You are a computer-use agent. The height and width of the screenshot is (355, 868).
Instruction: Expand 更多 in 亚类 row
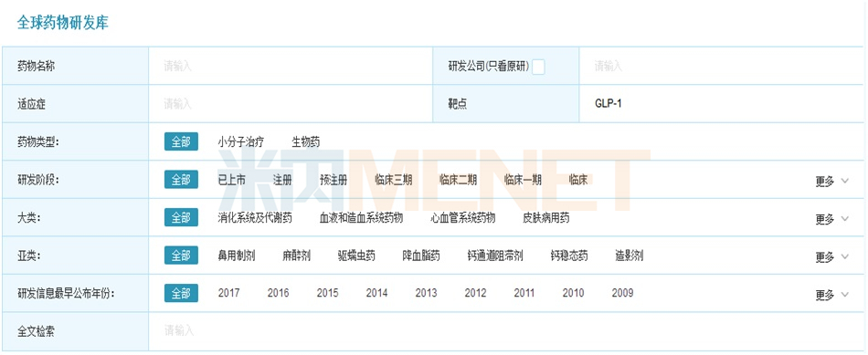(831, 256)
